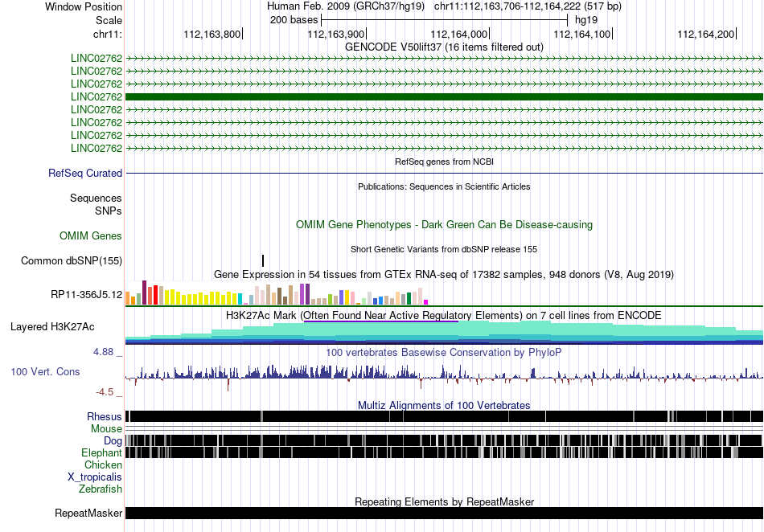The height and width of the screenshot is (532, 764).
Task: Click the 'SNPs' track label
Action: point(109,211)
